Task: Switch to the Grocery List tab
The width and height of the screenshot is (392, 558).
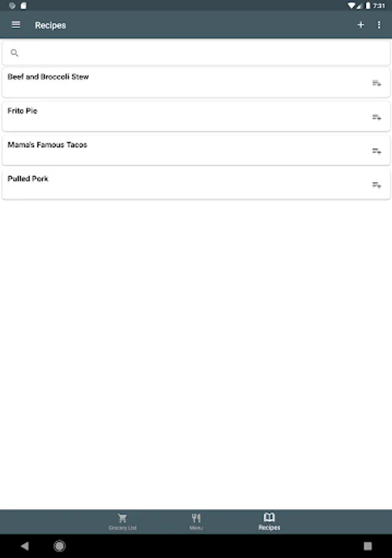Action: pos(122,522)
